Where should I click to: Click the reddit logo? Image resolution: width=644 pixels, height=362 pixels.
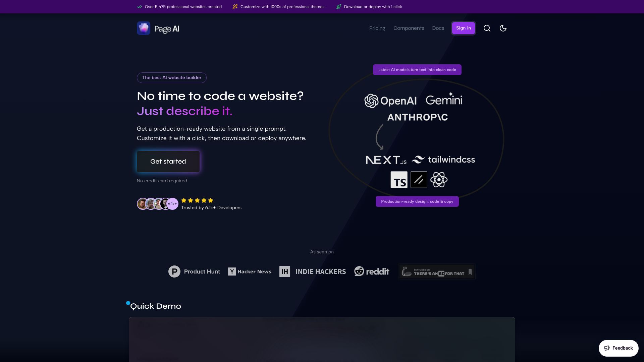(x=372, y=271)
